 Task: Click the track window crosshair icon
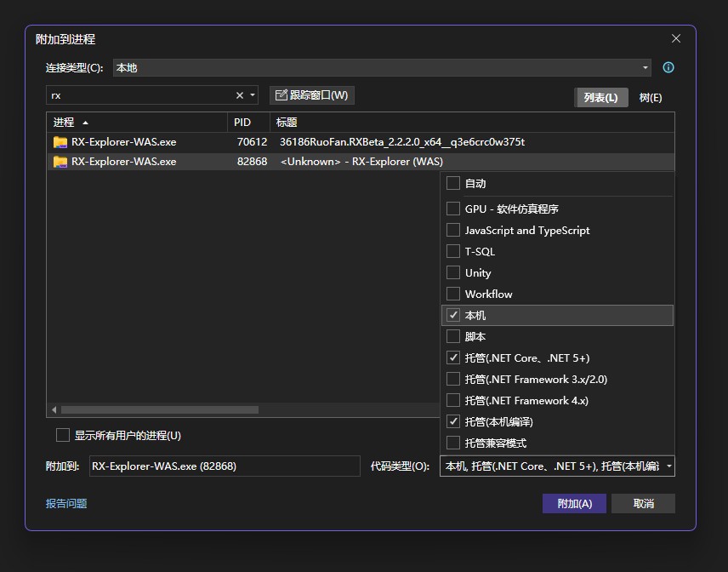(281, 94)
